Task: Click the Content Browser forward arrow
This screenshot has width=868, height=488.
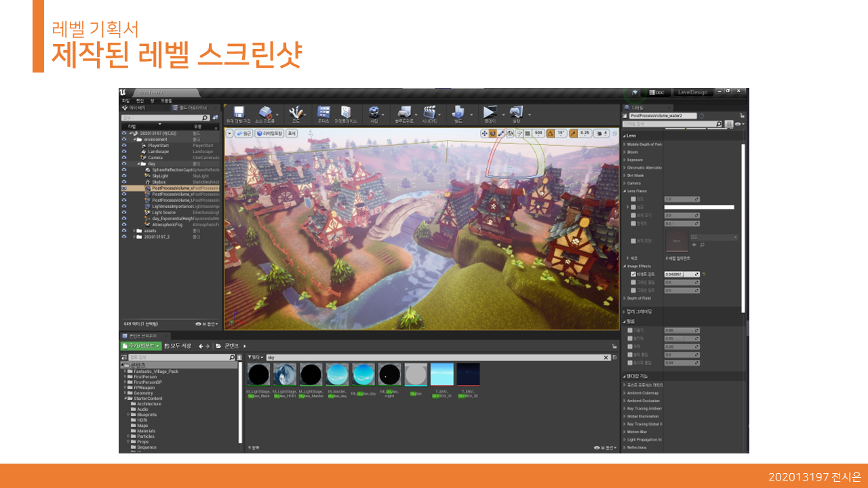Action: pyautogui.click(x=208, y=346)
